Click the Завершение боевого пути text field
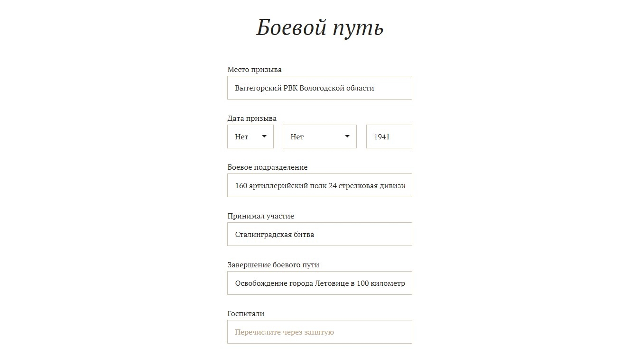639x364 pixels. (319, 283)
